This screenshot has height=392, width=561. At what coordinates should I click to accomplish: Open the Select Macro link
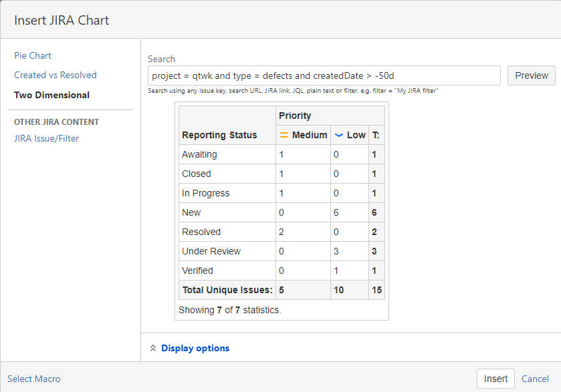34,379
